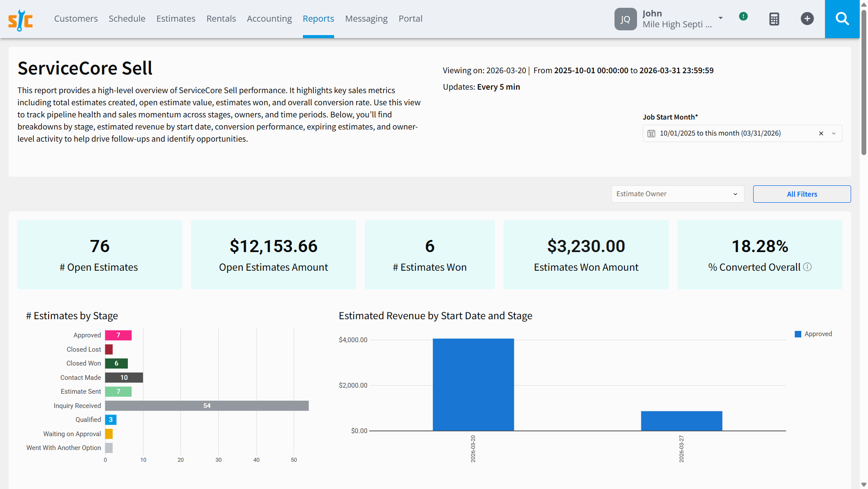Select the 2026-03-27 revenue bar
The height and width of the screenshot is (489, 868).
click(x=682, y=421)
